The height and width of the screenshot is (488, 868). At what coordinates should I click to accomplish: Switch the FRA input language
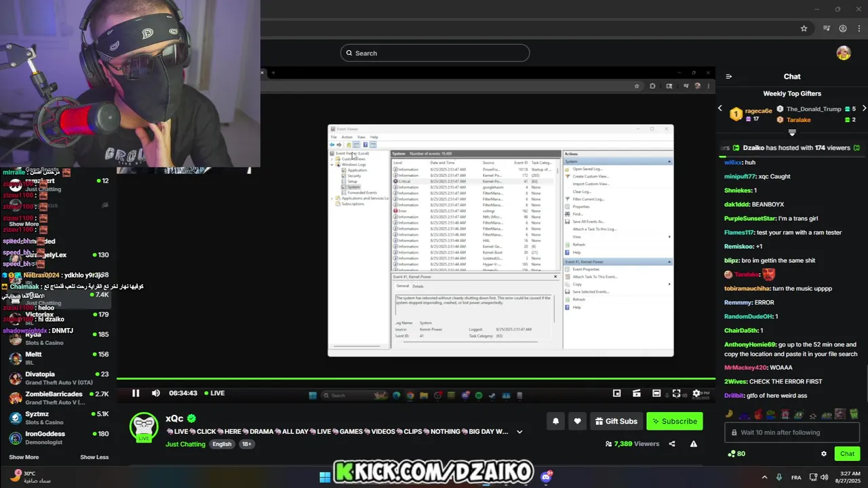796,477
